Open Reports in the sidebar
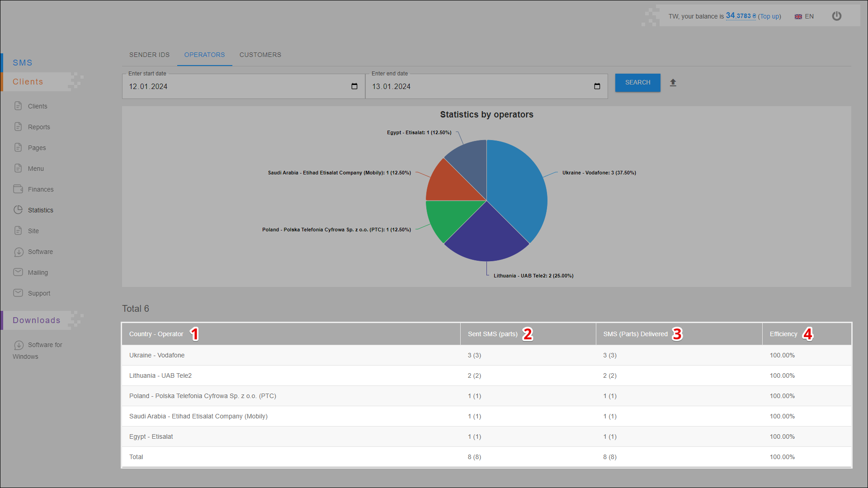Image resolution: width=868 pixels, height=488 pixels. click(39, 127)
